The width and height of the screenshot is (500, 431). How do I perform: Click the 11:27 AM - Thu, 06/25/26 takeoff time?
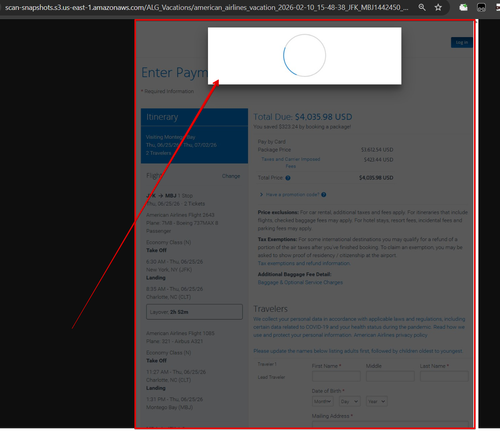[176, 372]
